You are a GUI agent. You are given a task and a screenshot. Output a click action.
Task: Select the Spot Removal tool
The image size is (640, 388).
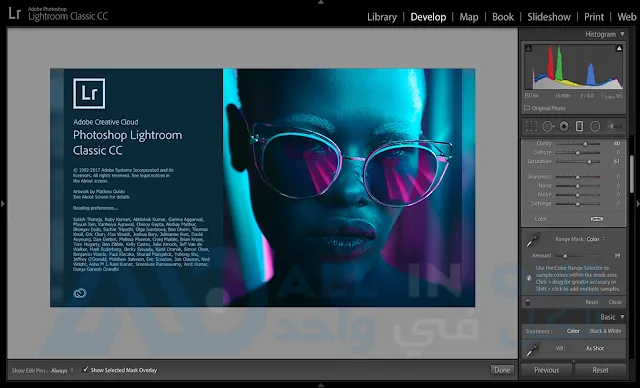tap(548, 126)
